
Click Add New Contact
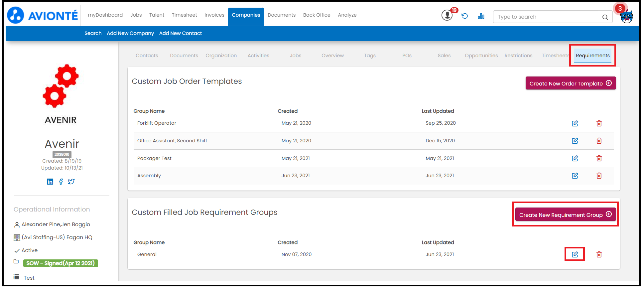tap(181, 33)
